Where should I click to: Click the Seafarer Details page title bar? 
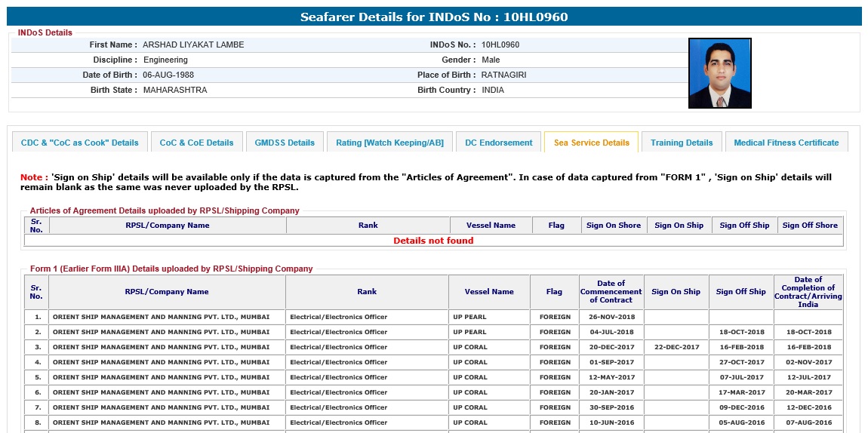pyautogui.click(x=434, y=17)
